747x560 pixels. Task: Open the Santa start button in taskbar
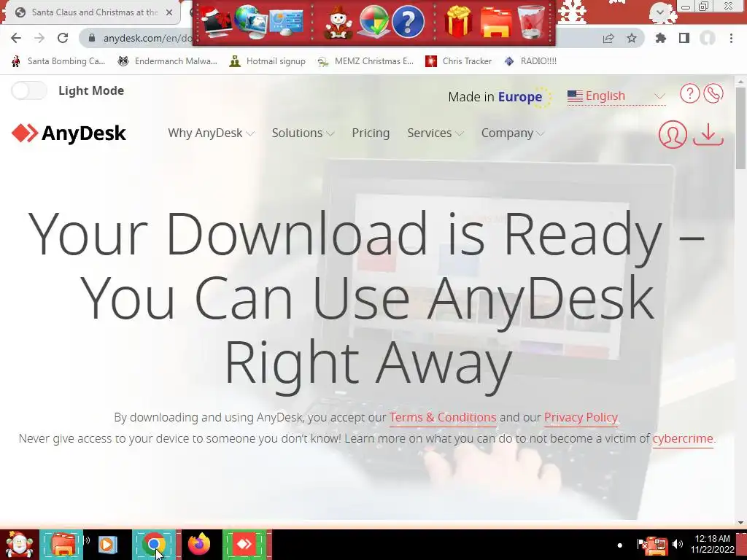[x=19, y=544]
